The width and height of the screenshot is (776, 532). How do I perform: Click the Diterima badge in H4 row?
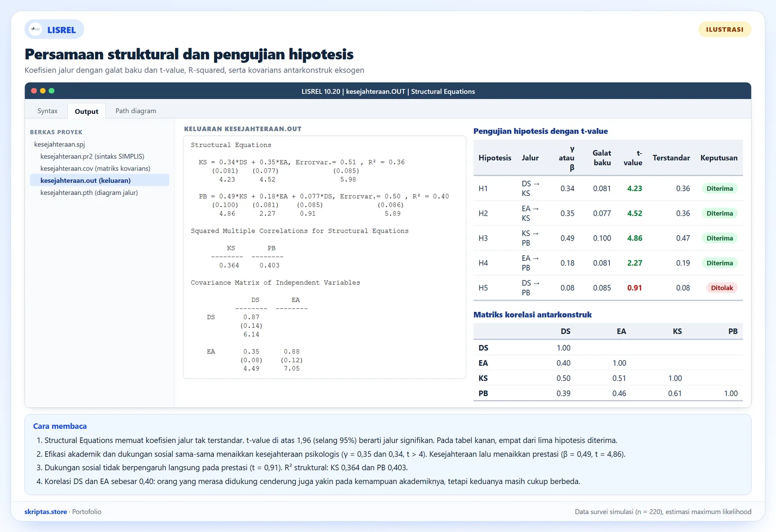[720, 263]
